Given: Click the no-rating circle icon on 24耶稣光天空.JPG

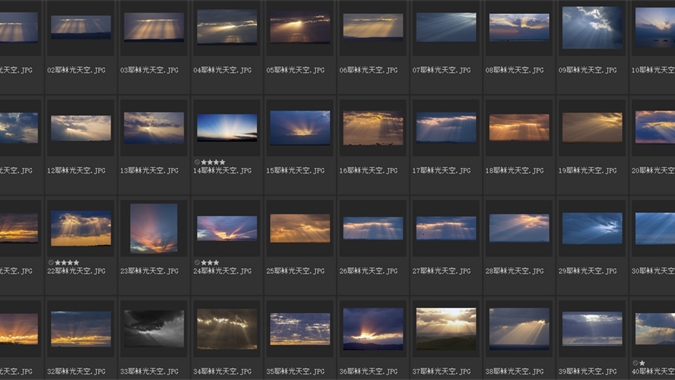Looking at the screenshot, I should coord(197,263).
